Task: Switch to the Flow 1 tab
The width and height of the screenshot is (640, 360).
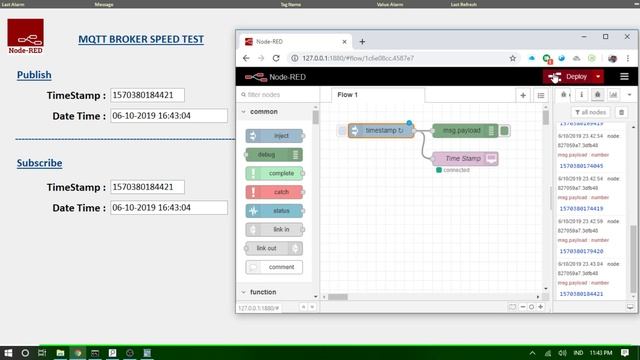Action: pyautogui.click(x=378, y=95)
